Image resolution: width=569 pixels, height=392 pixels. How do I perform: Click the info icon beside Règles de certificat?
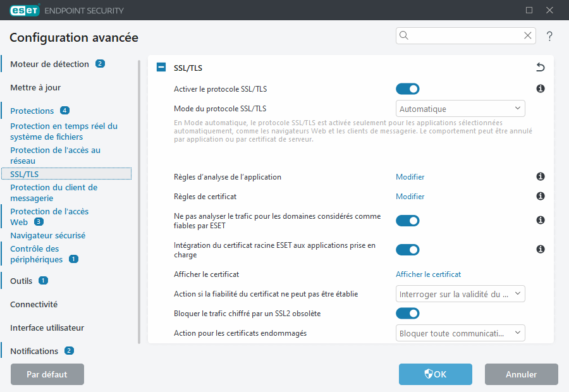point(540,196)
